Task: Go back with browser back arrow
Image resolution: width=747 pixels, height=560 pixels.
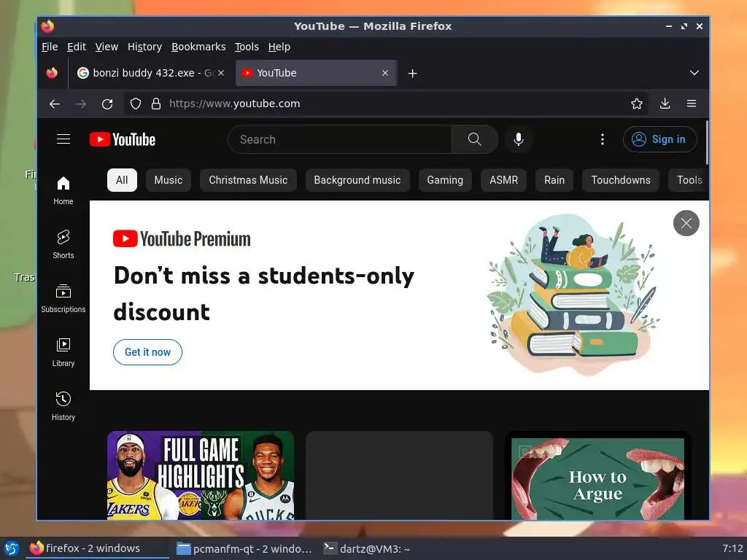Action: (x=55, y=104)
